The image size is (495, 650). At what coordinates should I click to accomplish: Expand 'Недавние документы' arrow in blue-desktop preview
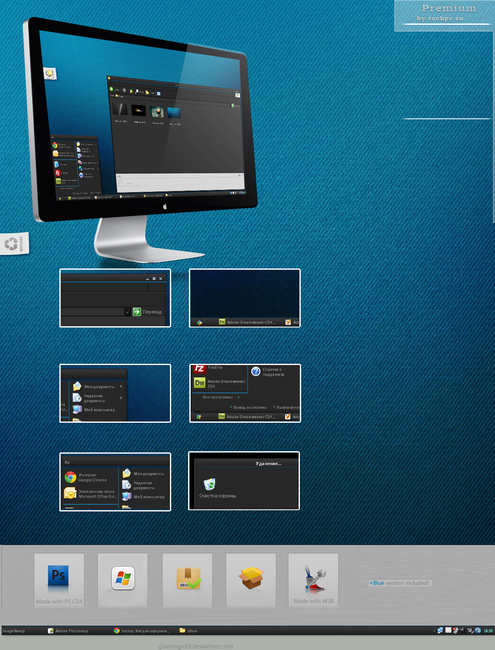click(121, 398)
